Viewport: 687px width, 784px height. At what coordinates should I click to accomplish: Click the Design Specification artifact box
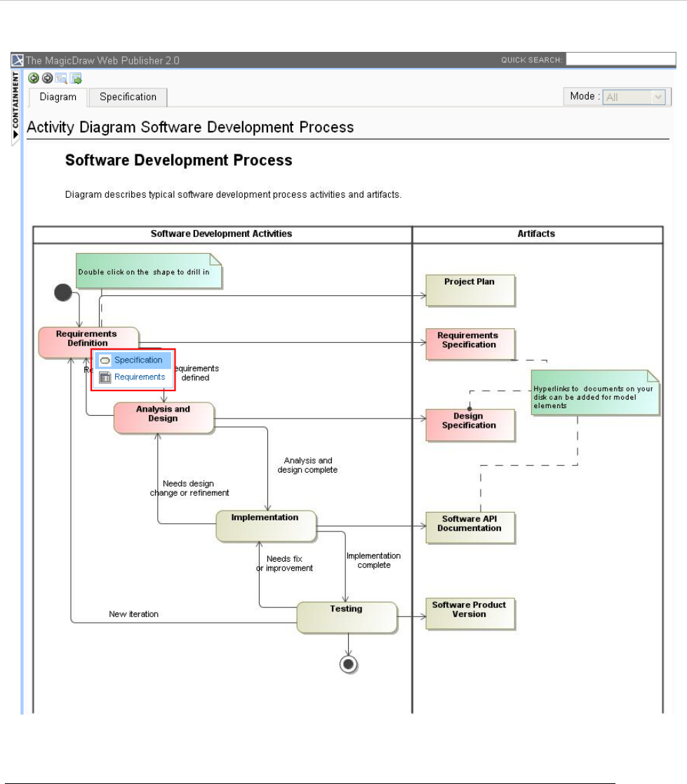(470, 425)
